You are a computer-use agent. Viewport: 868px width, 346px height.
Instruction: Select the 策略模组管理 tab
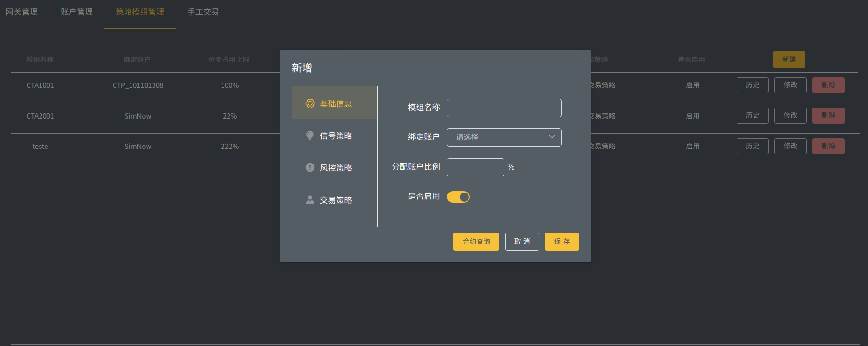140,12
